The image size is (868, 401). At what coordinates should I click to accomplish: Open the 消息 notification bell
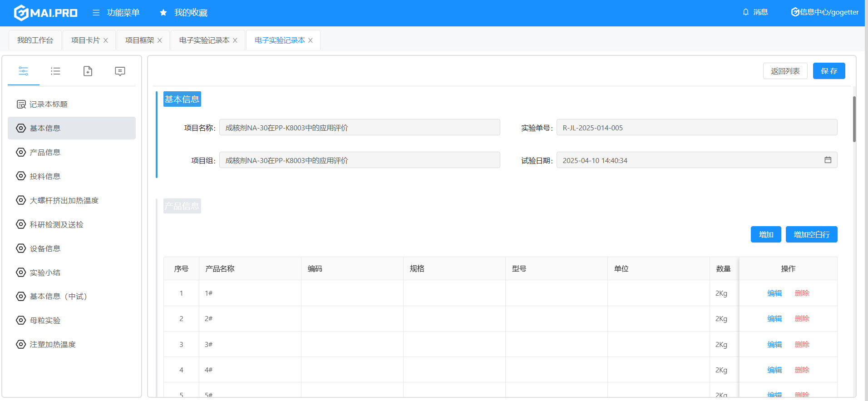tap(746, 12)
